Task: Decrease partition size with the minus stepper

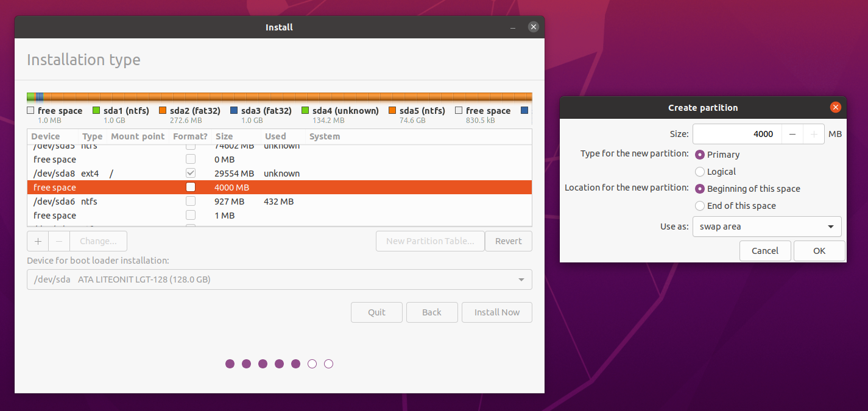Action: (792, 134)
